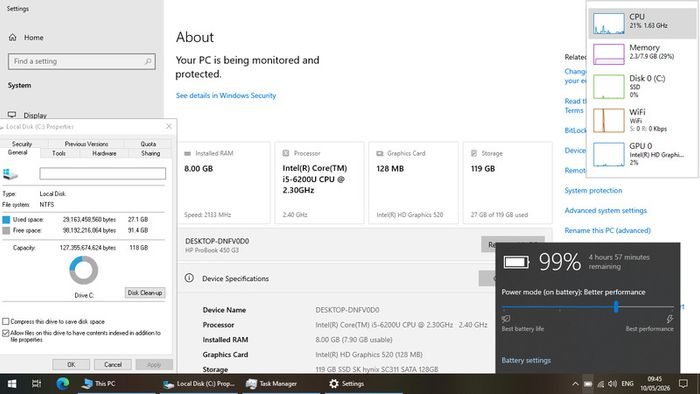Open the volume speaker tray icon
This screenshot has width=700, height=394.
coord(612,384)
